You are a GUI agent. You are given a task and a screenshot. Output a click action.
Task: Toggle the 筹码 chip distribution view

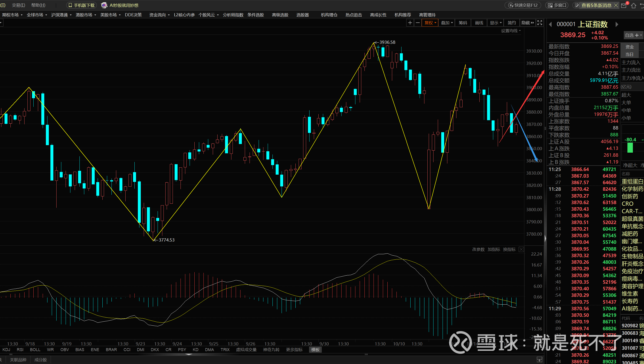(x=463, y=23)
